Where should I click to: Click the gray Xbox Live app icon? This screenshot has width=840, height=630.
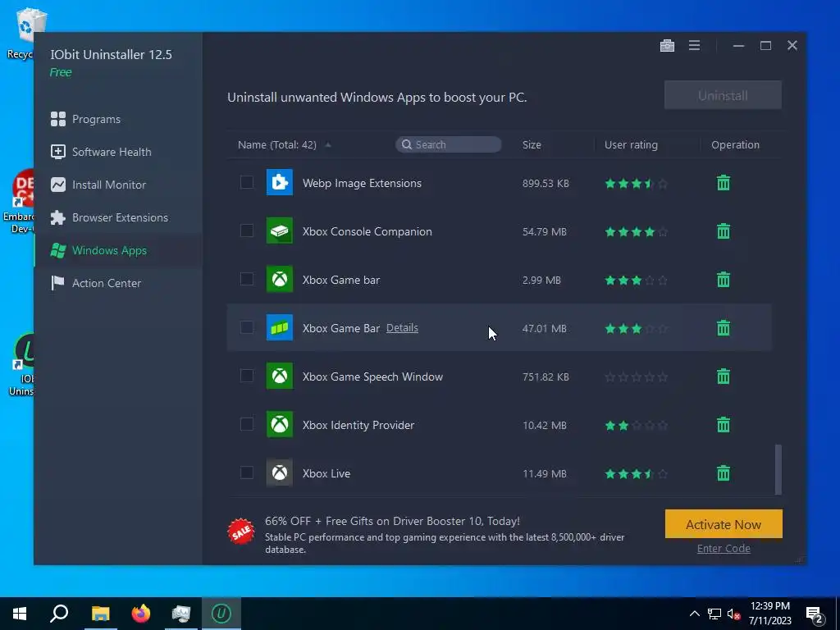tap(280, 472)
